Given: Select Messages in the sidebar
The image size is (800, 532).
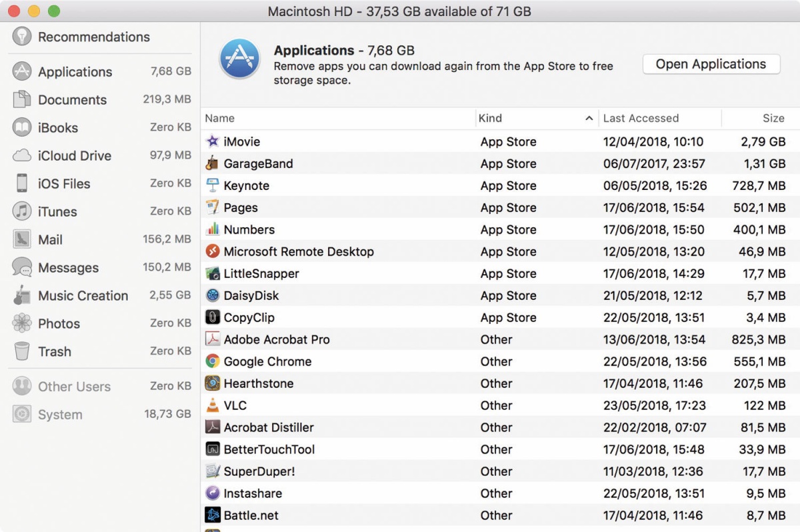Looking at the screenshot, I should (101, 267).
